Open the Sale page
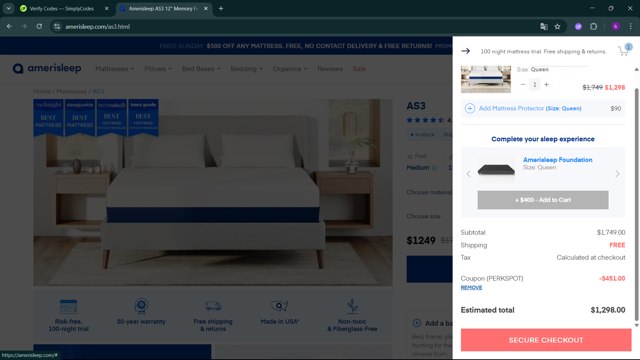The width and height of the screenshot is (640, 360). (x=359, y=69)
